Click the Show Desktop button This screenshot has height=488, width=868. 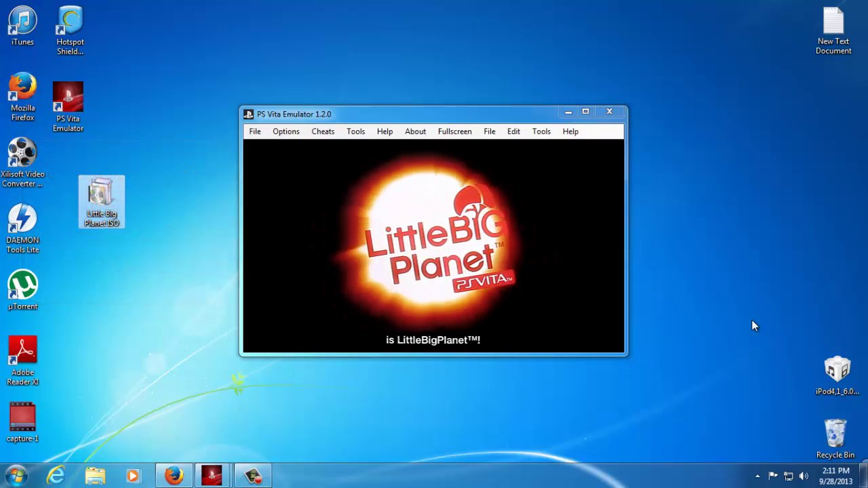point(864,476)
